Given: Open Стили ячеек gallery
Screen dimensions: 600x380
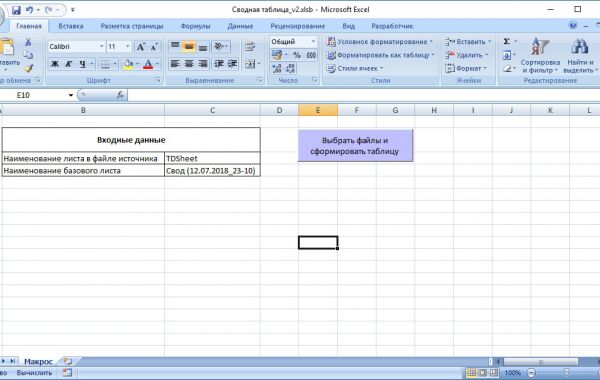Looking at the screenshot, I should pos(354,69).
